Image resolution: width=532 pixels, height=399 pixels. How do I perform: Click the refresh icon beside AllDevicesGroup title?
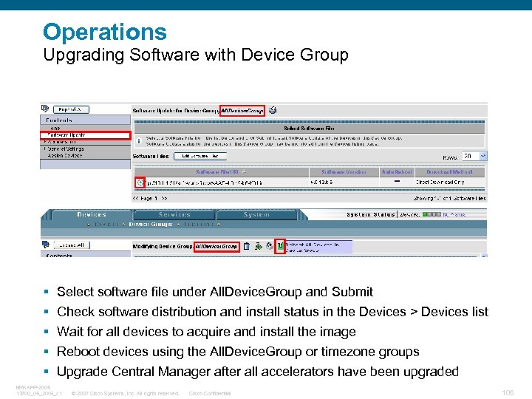point(273,110)
